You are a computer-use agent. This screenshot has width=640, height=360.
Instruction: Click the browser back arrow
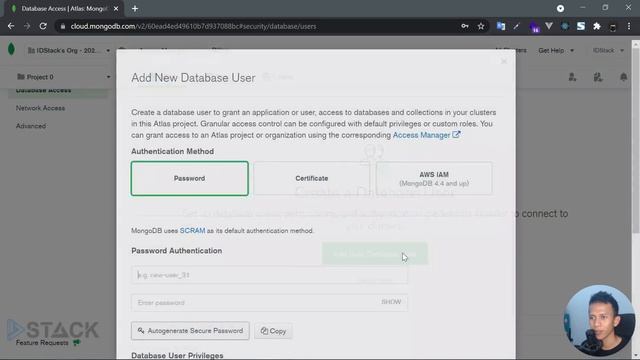11,26
